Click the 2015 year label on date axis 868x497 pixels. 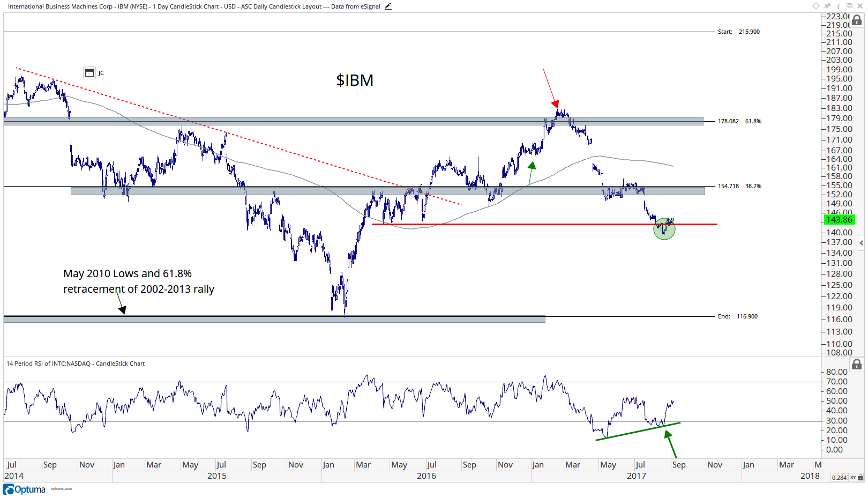coord(216,476)
